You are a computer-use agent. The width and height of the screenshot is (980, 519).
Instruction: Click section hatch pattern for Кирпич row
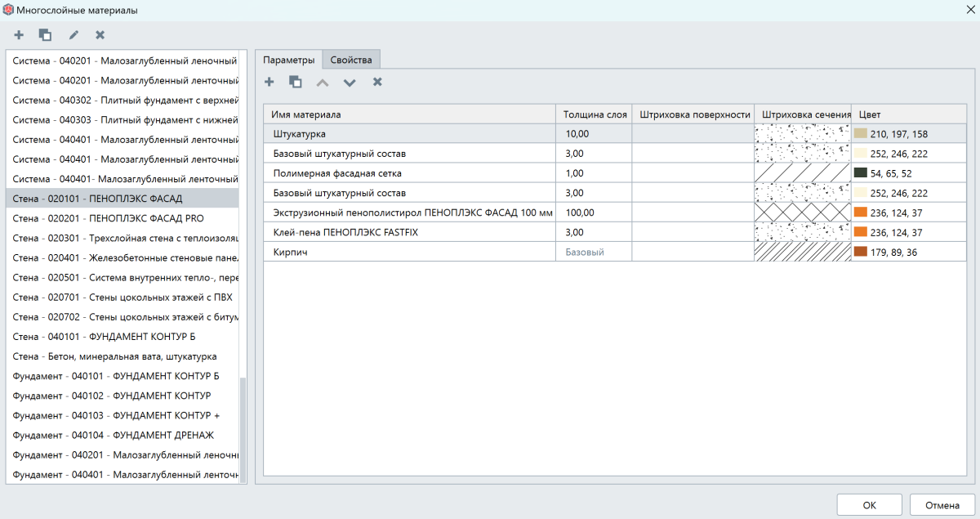[x=802, y=252]
